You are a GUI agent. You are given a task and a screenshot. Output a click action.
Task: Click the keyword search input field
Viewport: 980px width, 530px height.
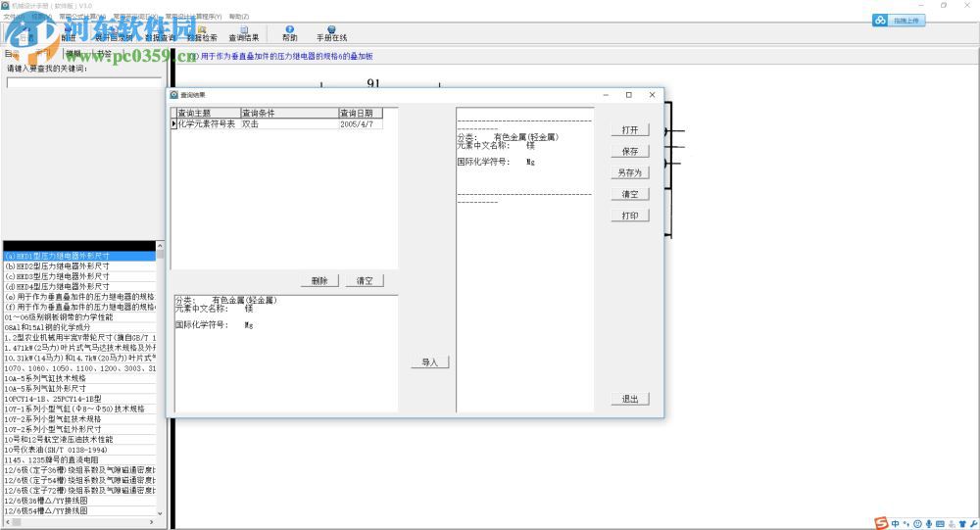tap(84, 82)
